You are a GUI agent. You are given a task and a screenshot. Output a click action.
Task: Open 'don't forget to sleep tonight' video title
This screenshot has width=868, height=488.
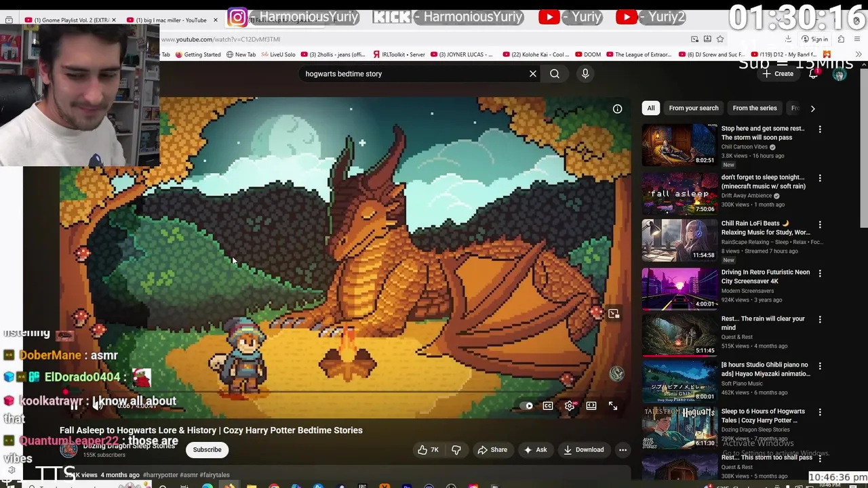(763, 182)
